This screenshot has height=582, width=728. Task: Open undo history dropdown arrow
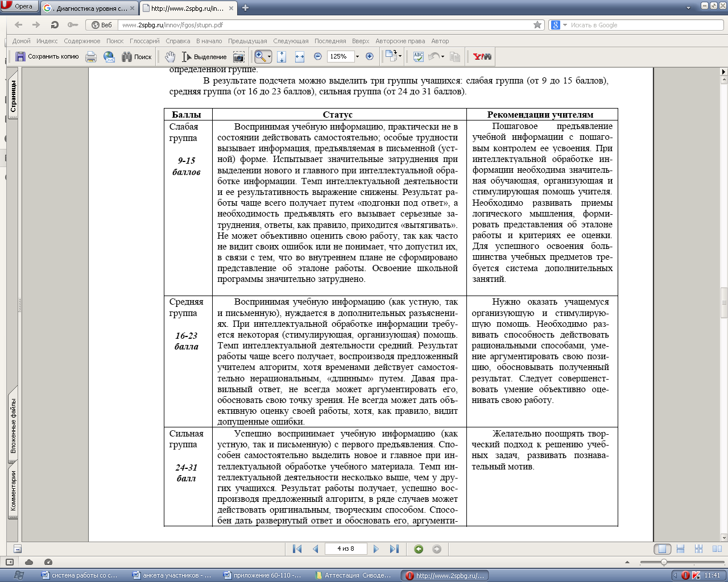(442, 57)
